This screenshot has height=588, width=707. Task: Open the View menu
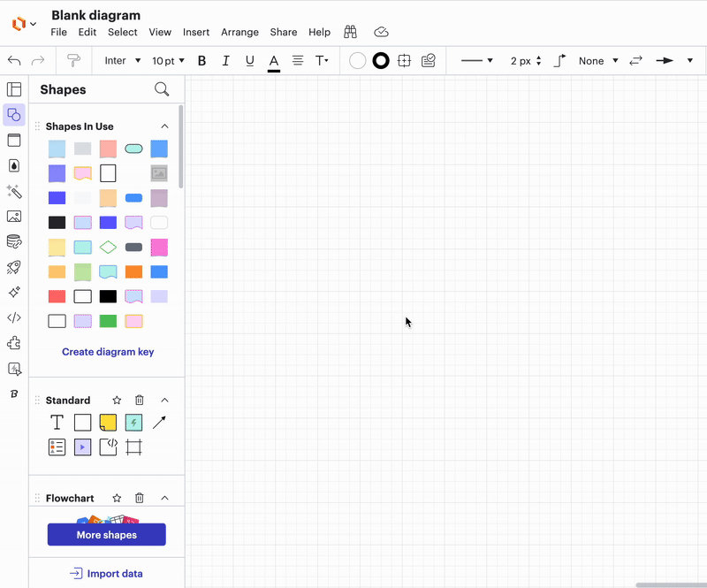tap(160, 32)
